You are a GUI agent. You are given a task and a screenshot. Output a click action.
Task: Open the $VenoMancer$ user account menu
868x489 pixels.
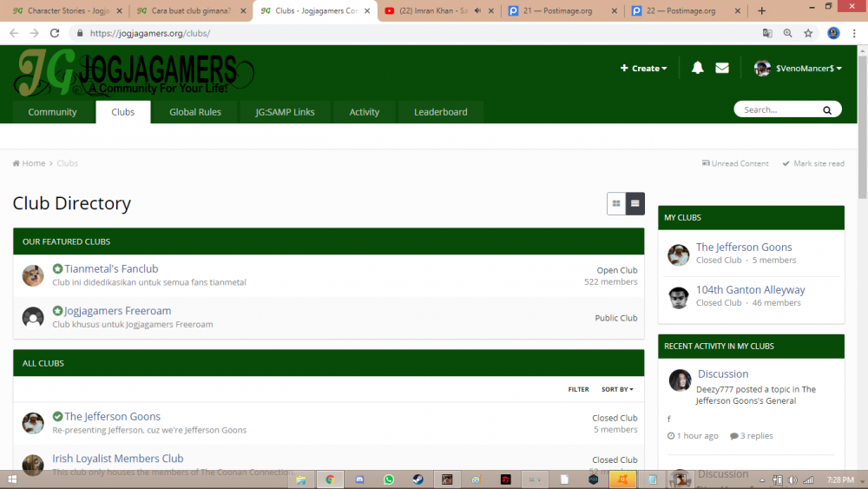[798, 68]
